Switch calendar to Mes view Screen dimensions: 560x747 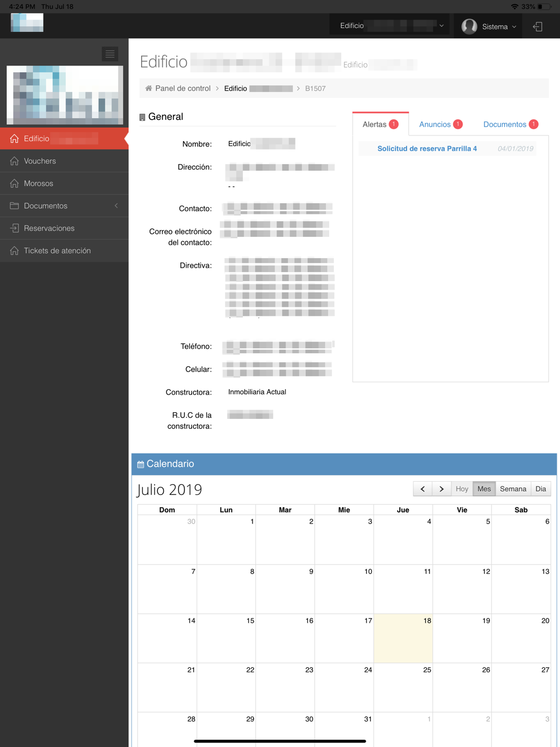tap(484, 489)
